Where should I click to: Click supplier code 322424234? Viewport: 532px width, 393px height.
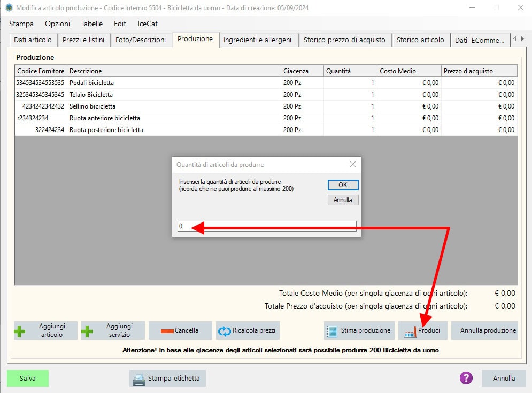pos(50,130)
